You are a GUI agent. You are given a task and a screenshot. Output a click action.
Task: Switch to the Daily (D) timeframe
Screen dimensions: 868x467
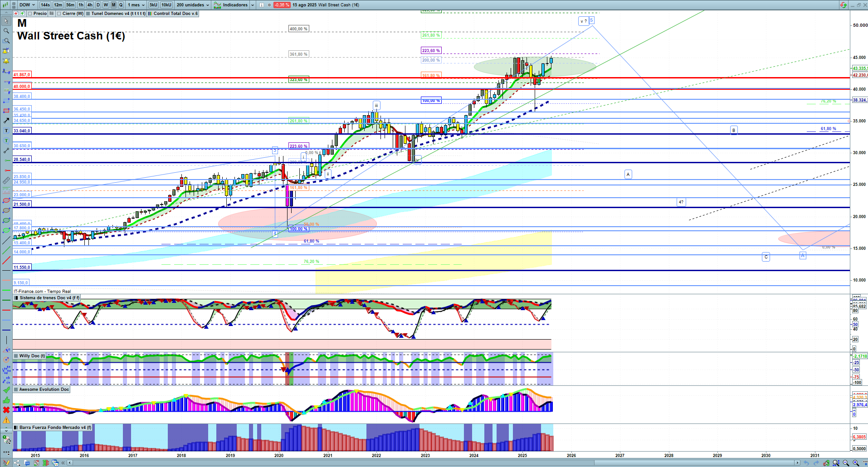tap(98, 5)
